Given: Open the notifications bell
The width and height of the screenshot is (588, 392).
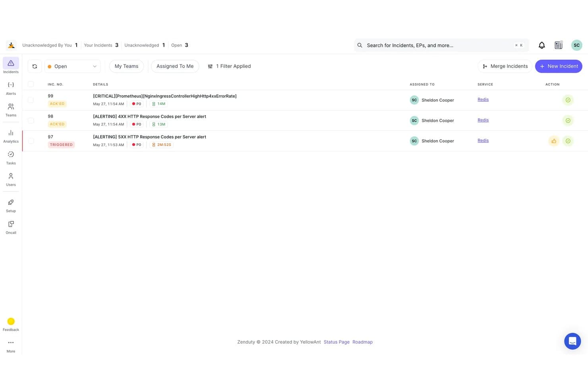Looking at the screenshot, I should coord(542,45).
